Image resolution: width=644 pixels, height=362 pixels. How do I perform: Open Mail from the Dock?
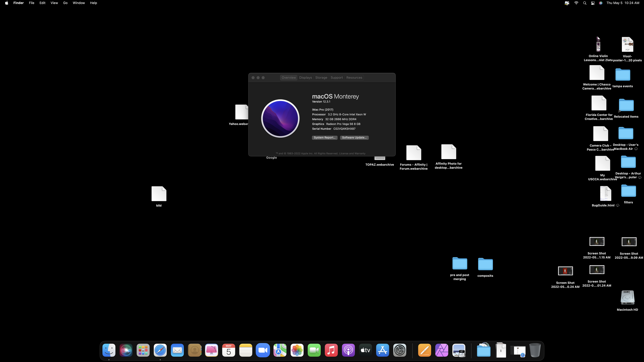click(x=177, y=350)
